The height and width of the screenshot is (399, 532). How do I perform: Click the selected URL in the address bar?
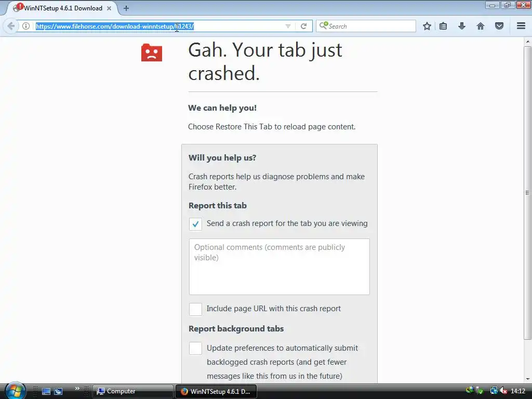click(115, 26)
